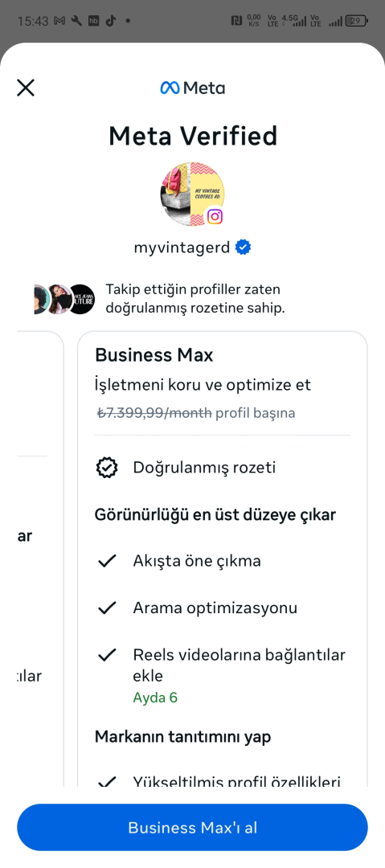This screenshot has width=385, height=868.
Task: Tap the myvintagerd username
Action: [182, 248]
